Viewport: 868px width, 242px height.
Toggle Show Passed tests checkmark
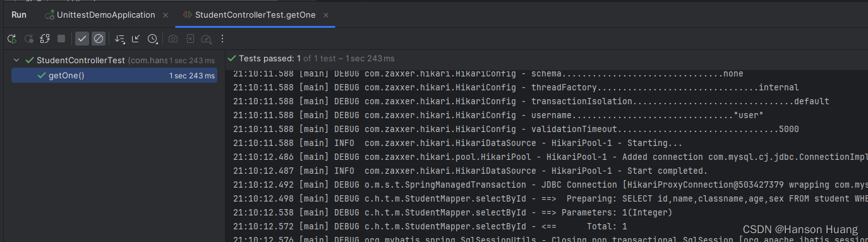(82, 39)
